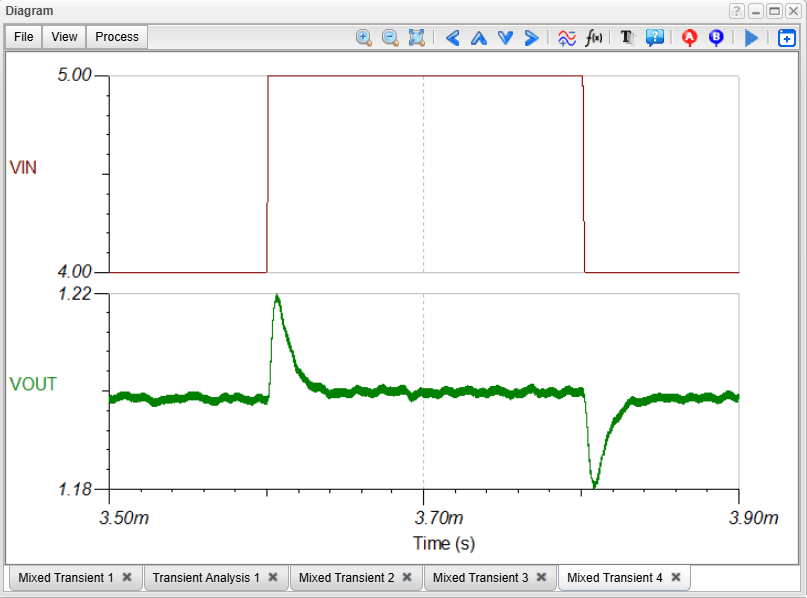This screenshot has width=807, height=598.
Task: Click the zoom in magnifier icon
Action: [x=364, y=37]
